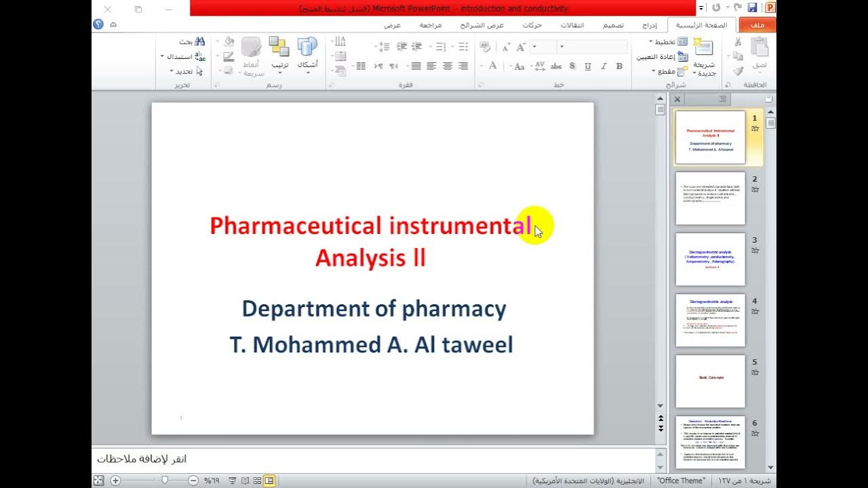Set right-to-left text direction
Image resolution: width=868 pixels, height=488 pixels.
coord(394,66)
